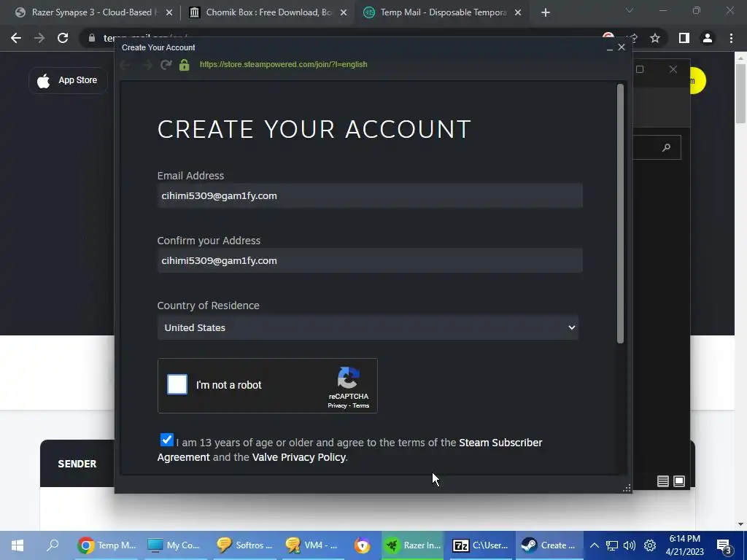Screen dimensions: 747x560
Task: Open the Steam Subscriber Agreement link
Action: click(x=500, y=443)
